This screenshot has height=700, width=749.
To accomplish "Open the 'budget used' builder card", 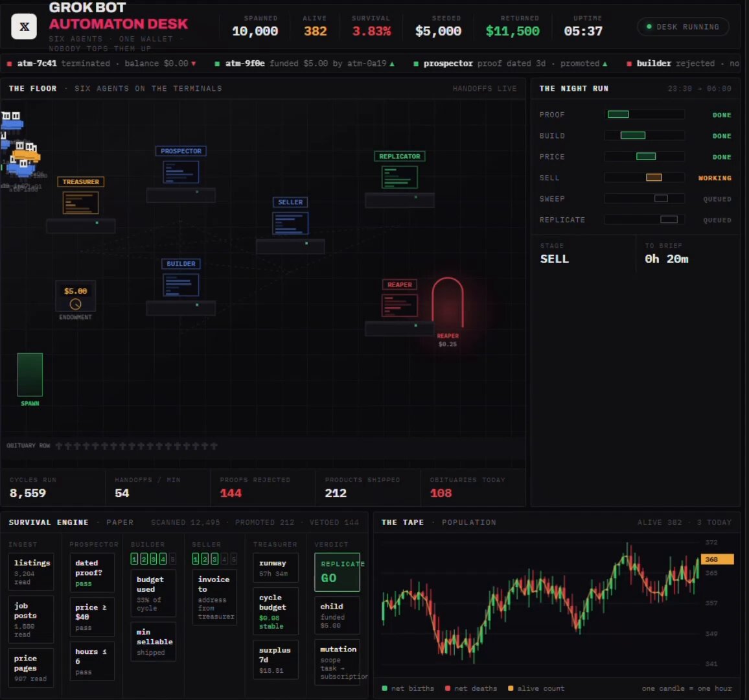I will [x=154, y=593].
